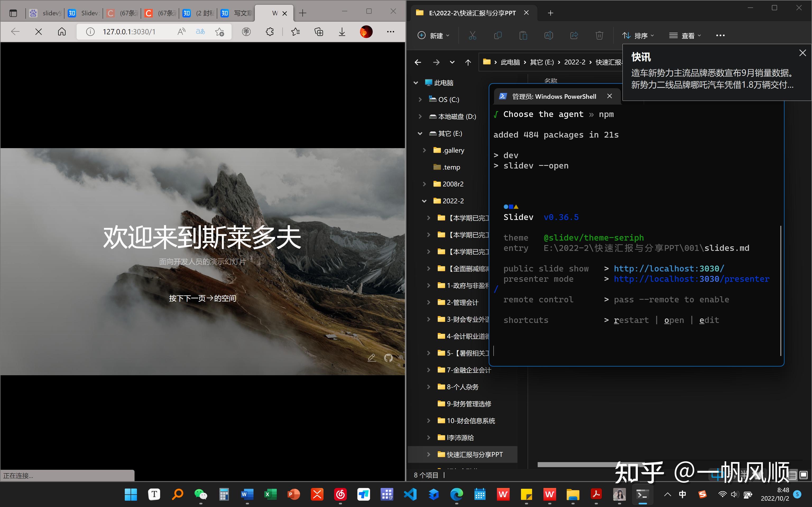The image size is (812, 507).
Task: Toggle the favorites star in the address bar
Action: (220, 31)
